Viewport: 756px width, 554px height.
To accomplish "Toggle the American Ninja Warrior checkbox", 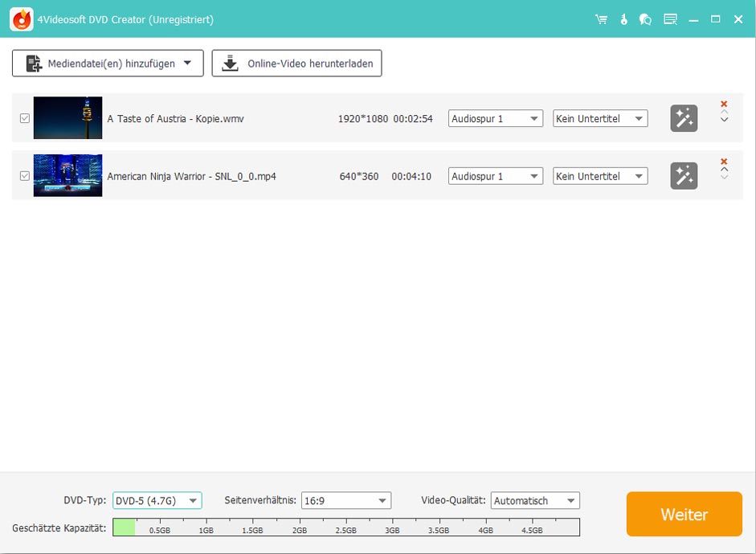I will pos(25,176).
